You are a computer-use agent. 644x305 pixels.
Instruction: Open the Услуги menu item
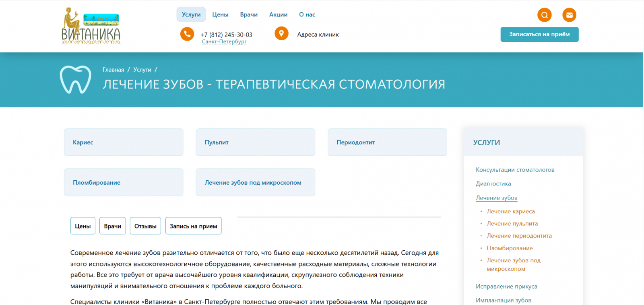point(191,14)
